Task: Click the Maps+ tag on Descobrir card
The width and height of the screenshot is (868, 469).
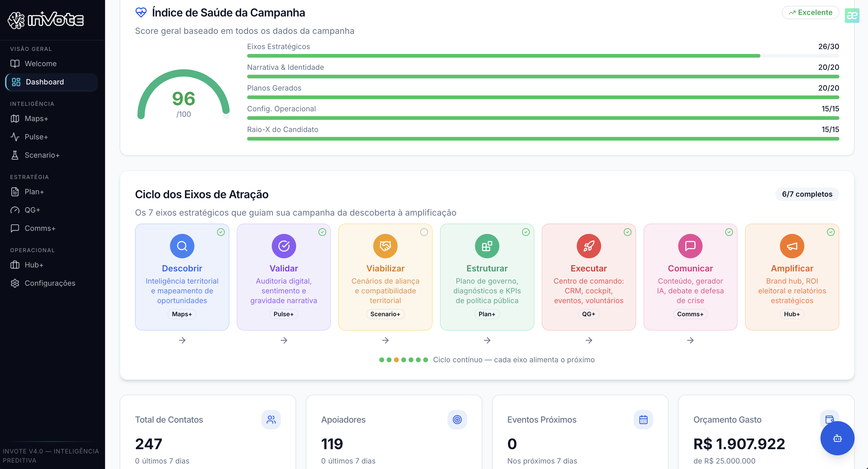Action: [x=182, y=314]
